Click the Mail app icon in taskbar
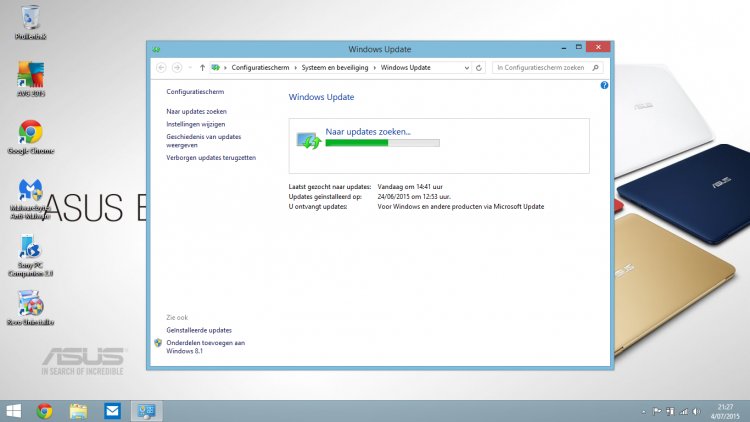Screen dimensions: 750x422 click(x=112, y=410)
